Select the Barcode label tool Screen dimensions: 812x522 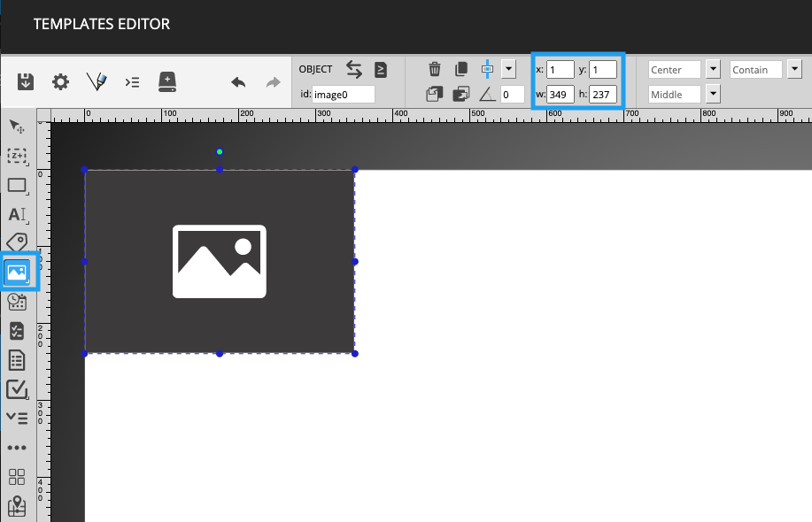pos(17,242)
